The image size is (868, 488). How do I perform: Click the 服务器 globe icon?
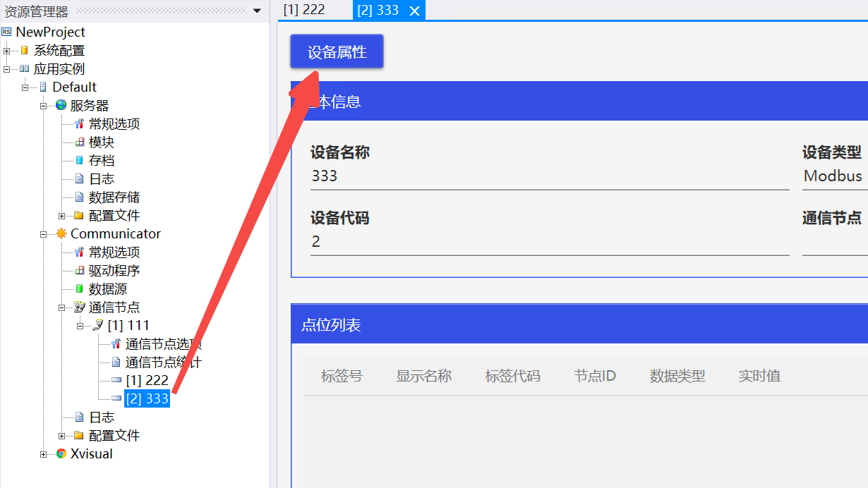tap(61, 105)
